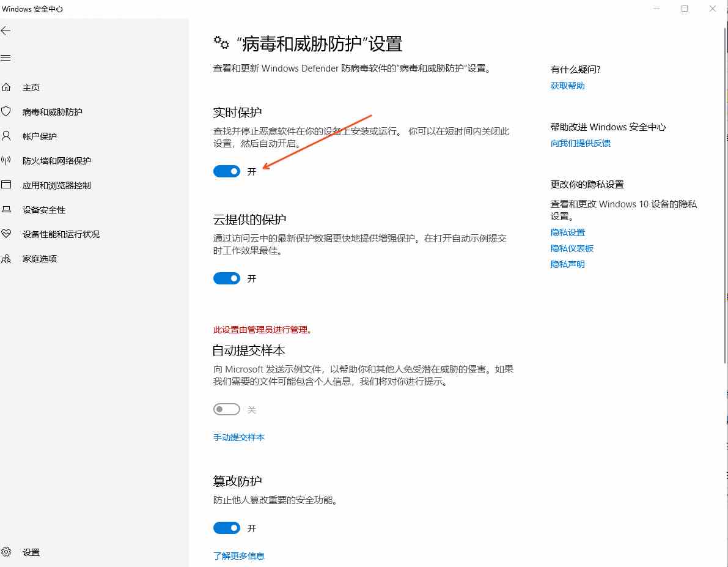Click the laptop icon for 设备安全性
Screen dimensions: 728x567
(6, 209)
